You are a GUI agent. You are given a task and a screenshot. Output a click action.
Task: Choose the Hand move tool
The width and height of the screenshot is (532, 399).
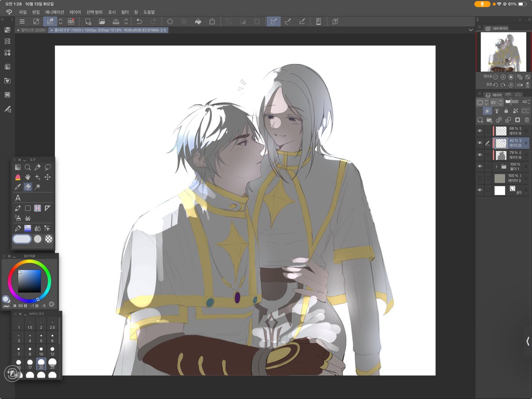click(27, 177)
